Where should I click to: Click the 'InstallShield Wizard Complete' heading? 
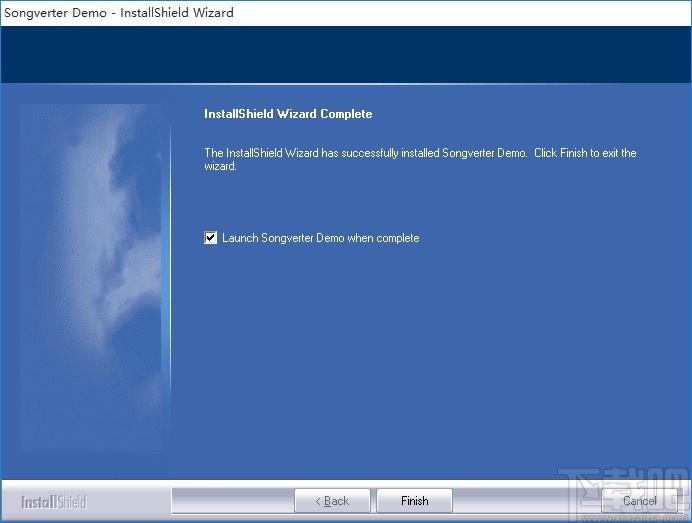tap(288, 114)
